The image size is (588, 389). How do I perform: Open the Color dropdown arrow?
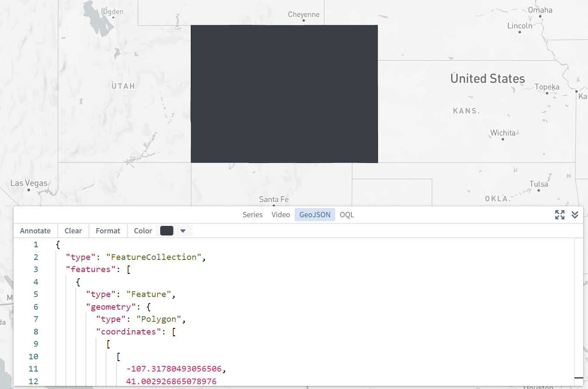pyautogui.click(x=183, y=231)
